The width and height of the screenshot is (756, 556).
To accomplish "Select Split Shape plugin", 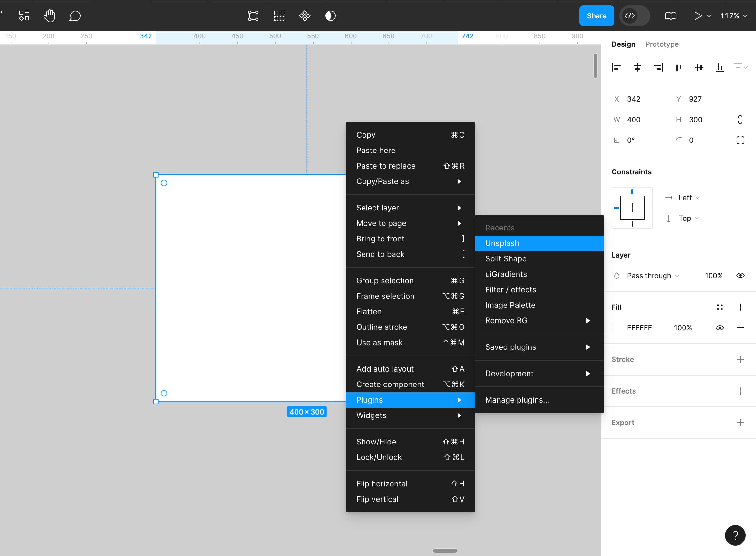I will [x=539, y=259].
